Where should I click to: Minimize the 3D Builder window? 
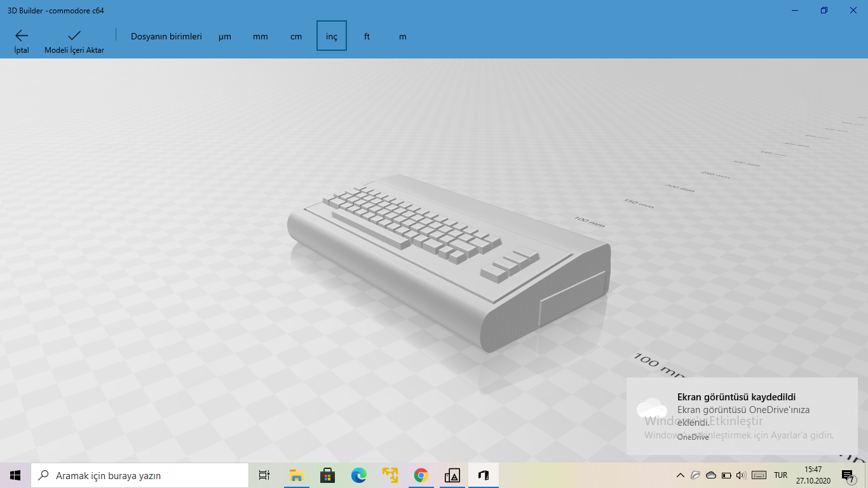795,10
